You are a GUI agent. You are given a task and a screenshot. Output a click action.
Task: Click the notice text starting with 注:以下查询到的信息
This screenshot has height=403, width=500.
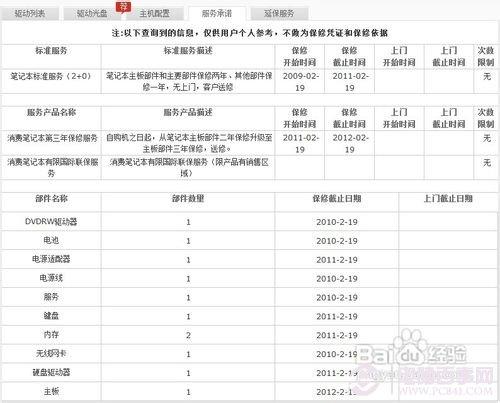[x=250, y=33]
